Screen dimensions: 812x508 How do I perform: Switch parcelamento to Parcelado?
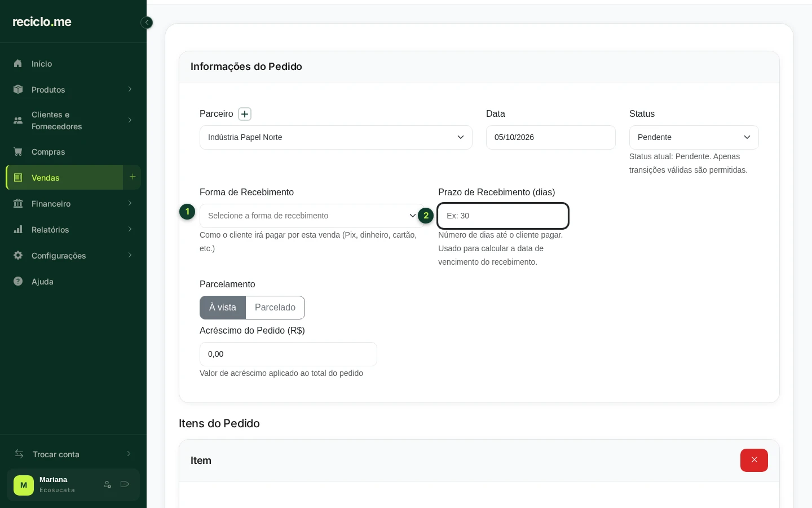(x=275, y=308)
